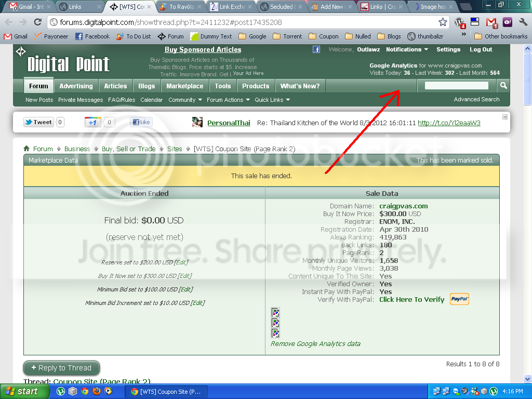
Task: Open the Coupon bookmarks folder
Action: pyautogui.click(x=324, y=36)
